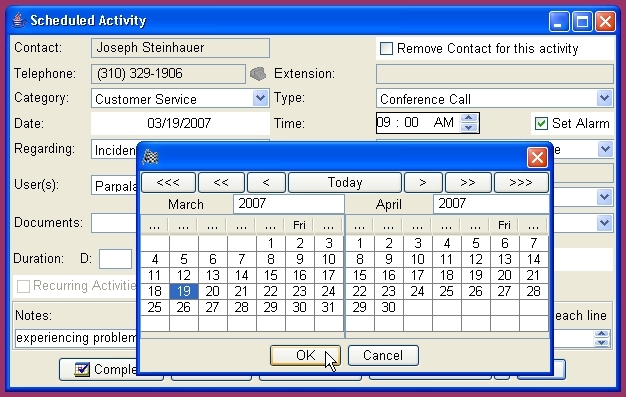This screenshot has height=397, width=626.
Task: Confirm the date with OK
Action: click(305, 355)
